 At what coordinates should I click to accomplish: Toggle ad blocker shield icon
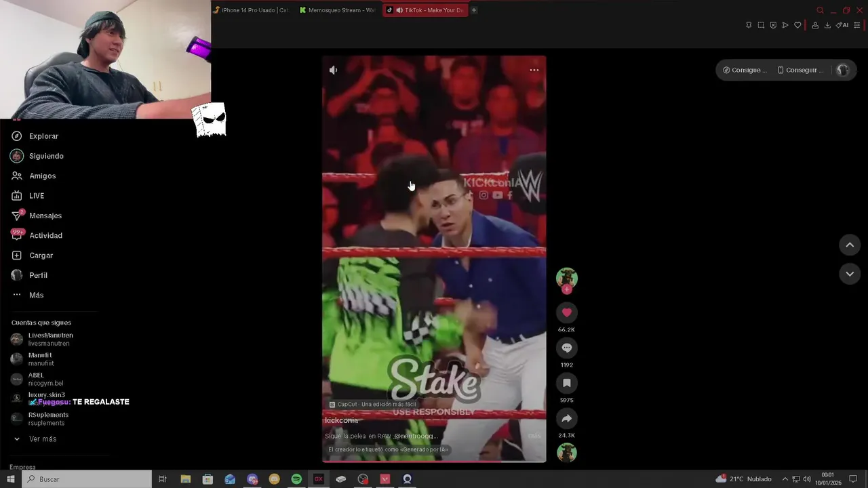[x=773, y=25]
